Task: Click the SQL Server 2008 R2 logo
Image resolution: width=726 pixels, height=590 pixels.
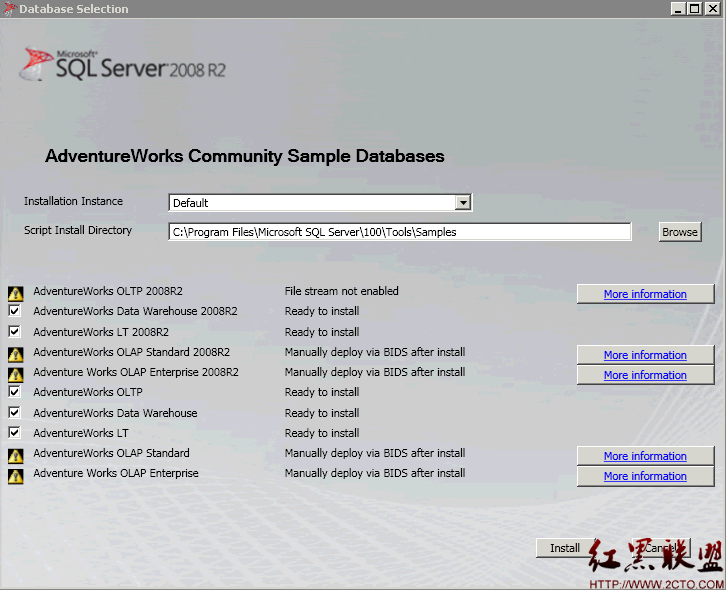Action: tap(123, 65)
